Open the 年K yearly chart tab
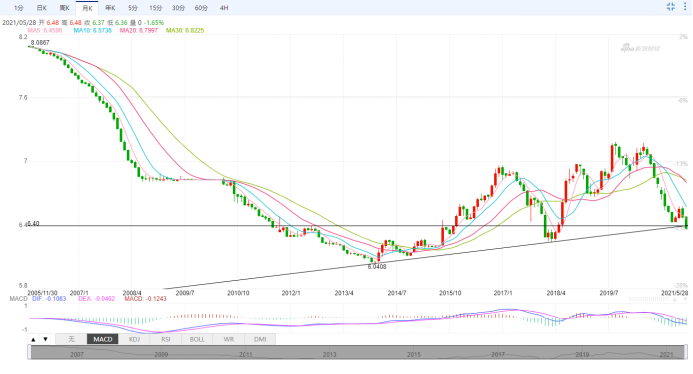The width and height of the screenshot is (693, 374). [110, 8]
